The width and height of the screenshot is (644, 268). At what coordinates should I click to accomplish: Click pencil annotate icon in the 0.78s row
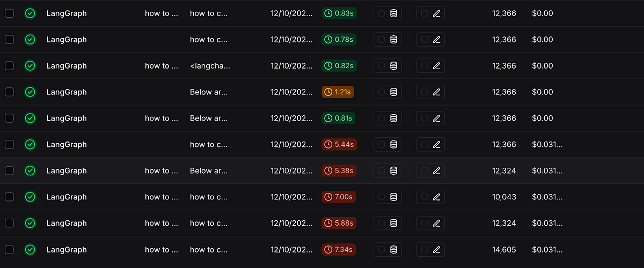point(436,40)
